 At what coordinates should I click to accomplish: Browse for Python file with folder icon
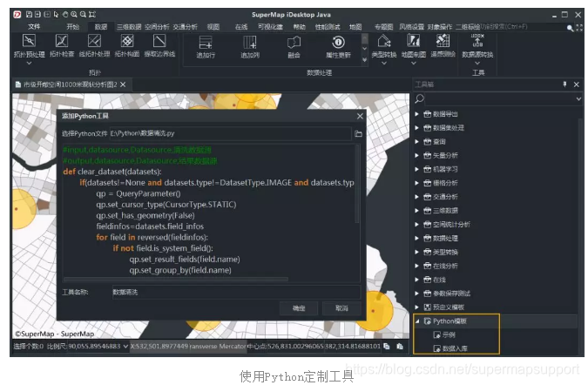coord(358,133)
